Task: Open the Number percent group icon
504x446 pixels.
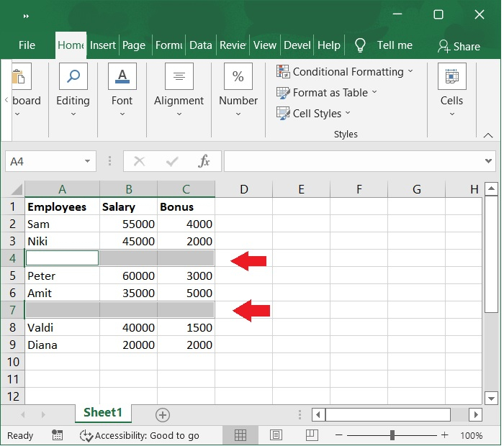Action: (238, 76)
